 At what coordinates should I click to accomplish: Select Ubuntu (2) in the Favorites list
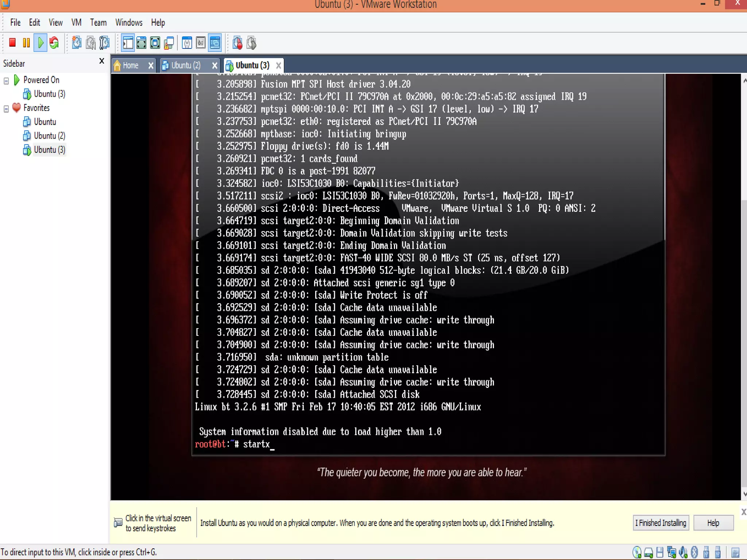[49, 136]
